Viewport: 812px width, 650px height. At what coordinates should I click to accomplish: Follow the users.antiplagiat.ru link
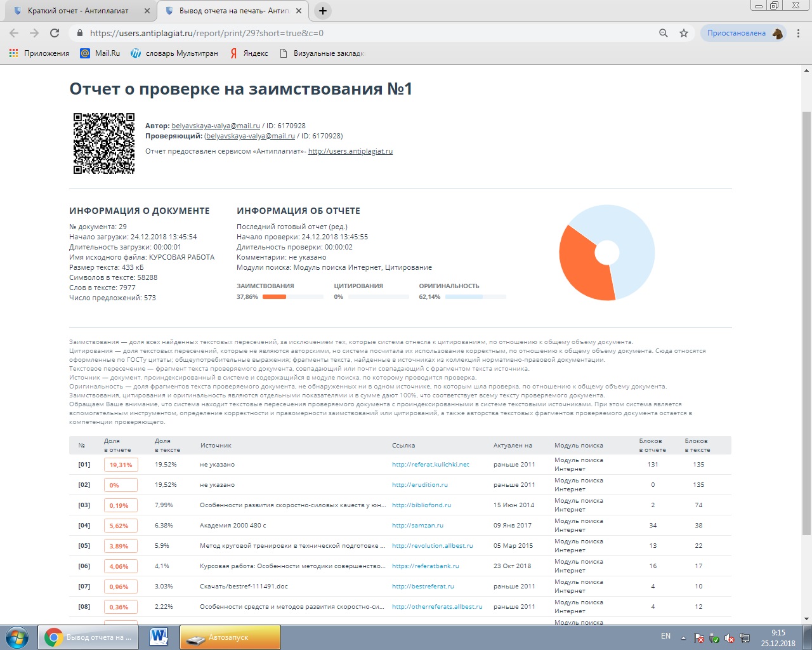point(350,151)
